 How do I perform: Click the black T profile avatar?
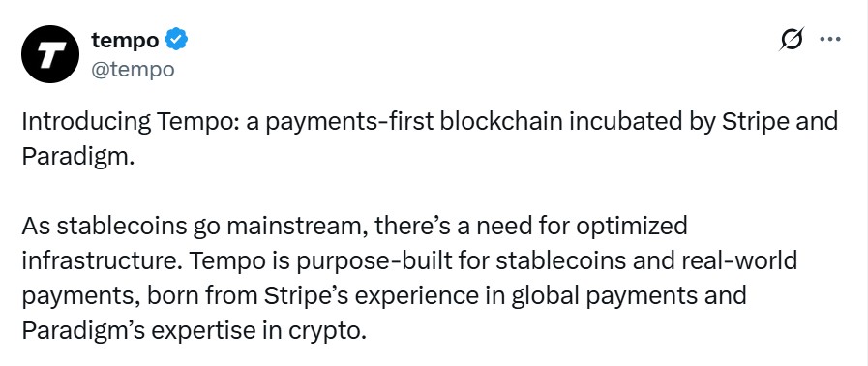49,54
